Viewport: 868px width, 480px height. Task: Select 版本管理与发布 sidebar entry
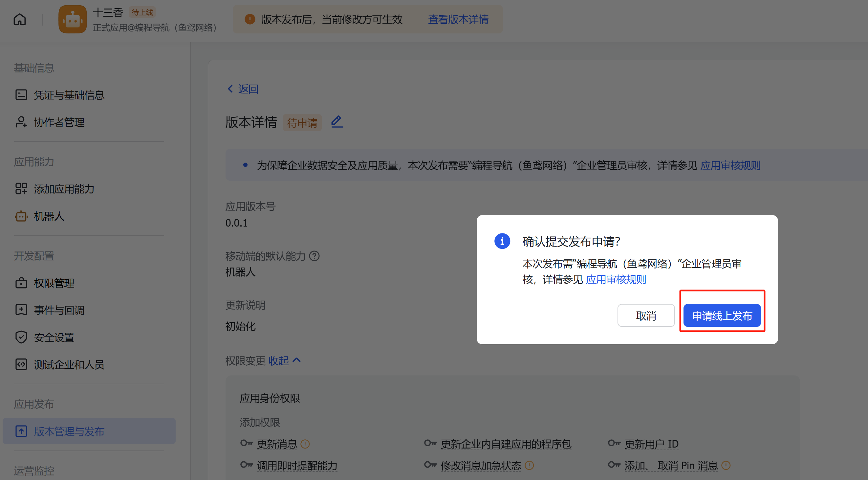pos(69,431)
